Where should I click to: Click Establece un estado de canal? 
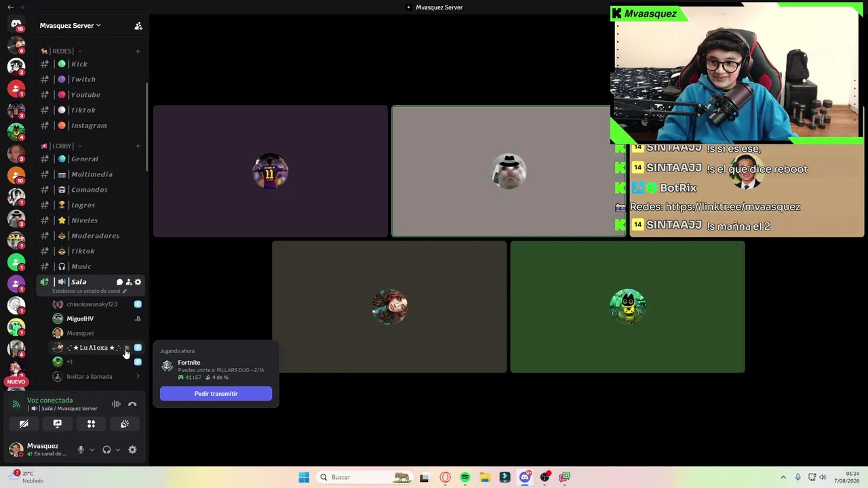click(x=86, y=291)
